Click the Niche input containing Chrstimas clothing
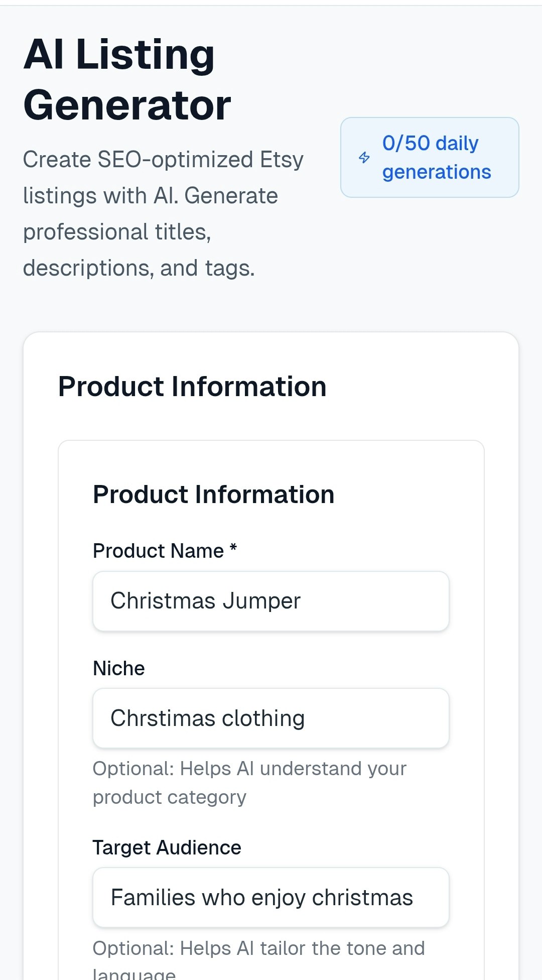This screenshot has width=542, height=980. pyautogui.click(x=271, y=718)
